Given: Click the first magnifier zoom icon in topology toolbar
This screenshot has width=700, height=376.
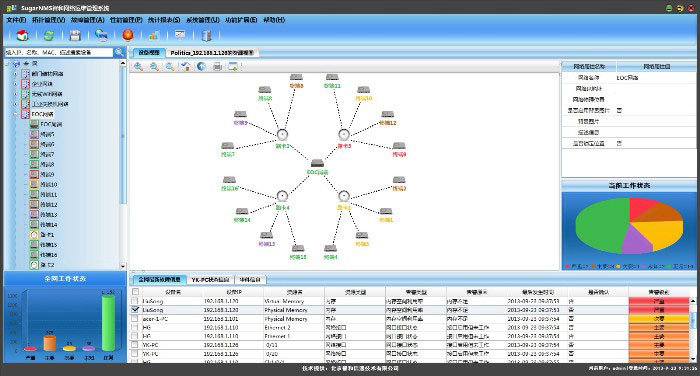Looking at the screenshot, I should [x=139, y=67].
